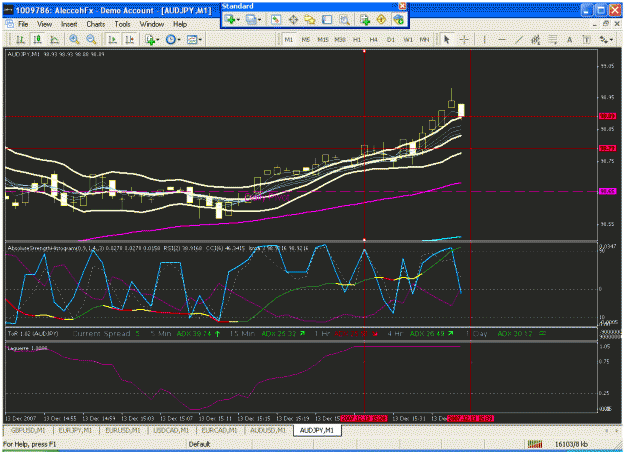Screen dimensions: 625x452
Task: Zoom in on the chart
Action: pyautogui.click(x=74, y=39)
